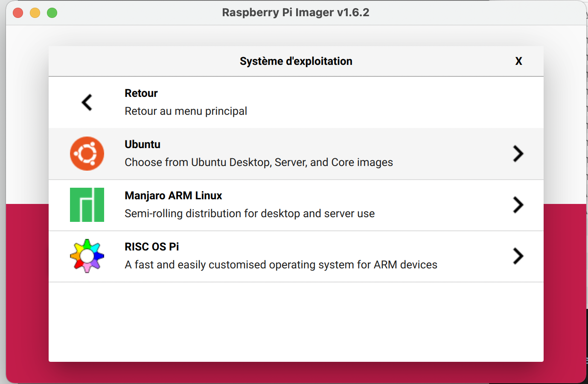The width and height of the screenshot is (588, 384).
Task: Click 'Semi-rolling distribution for desktop and server use'
Action: (x=250, y=213)
